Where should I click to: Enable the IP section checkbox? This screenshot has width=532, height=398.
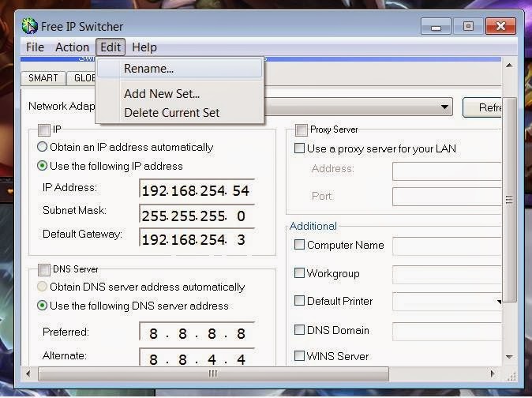coord(44,130)
